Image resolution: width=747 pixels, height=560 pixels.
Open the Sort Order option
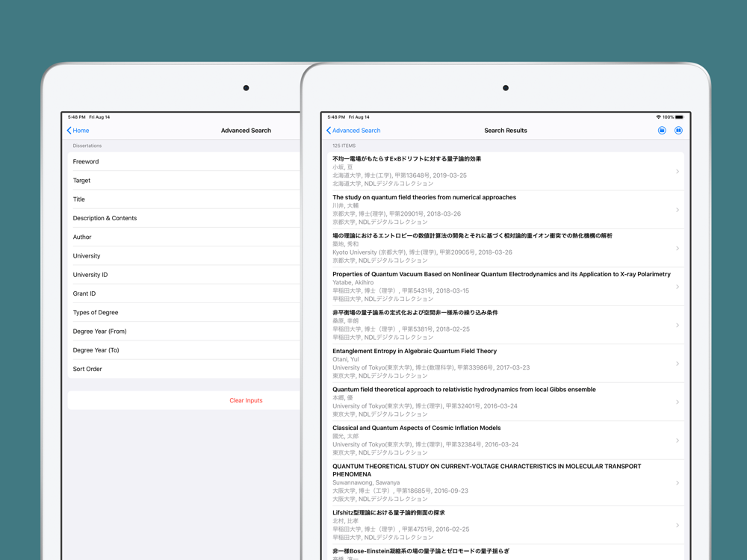(185, 369)
